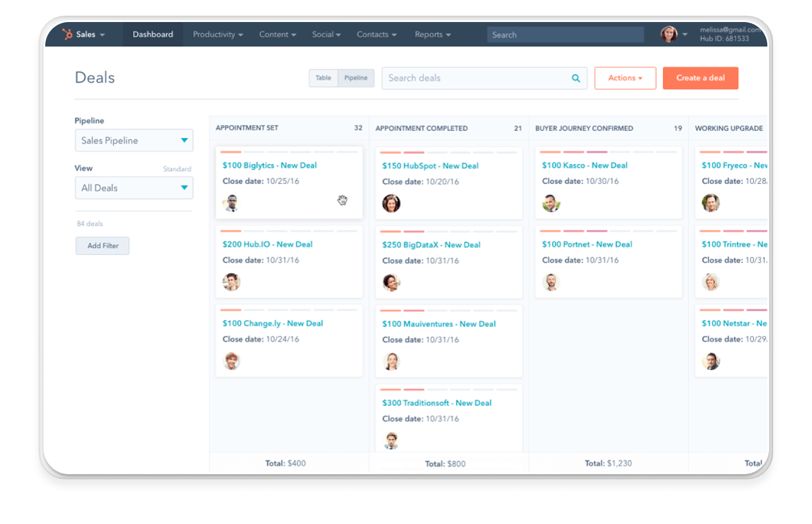Screen dimensions: 812x524
Task: Click the owner avatar on the HubSpot deal card
Action: pyautogui.click(x=391, y=203)
